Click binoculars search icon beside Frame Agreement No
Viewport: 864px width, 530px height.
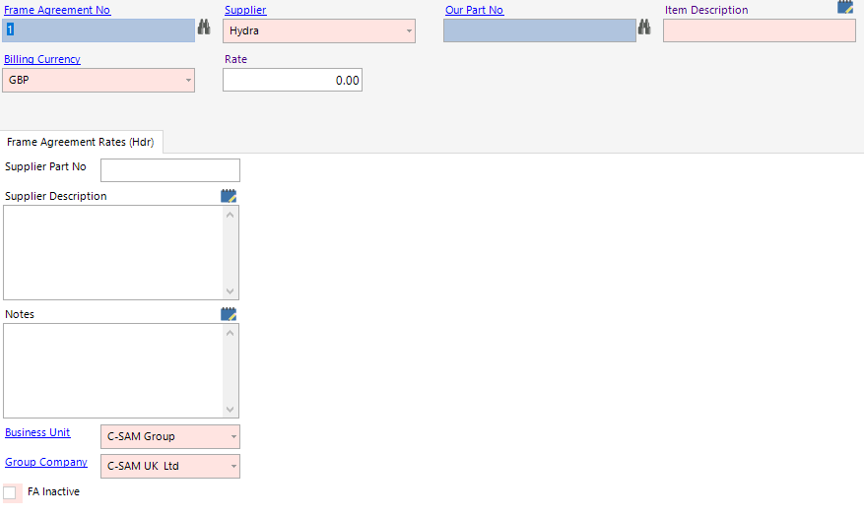(x=204, y=29)
